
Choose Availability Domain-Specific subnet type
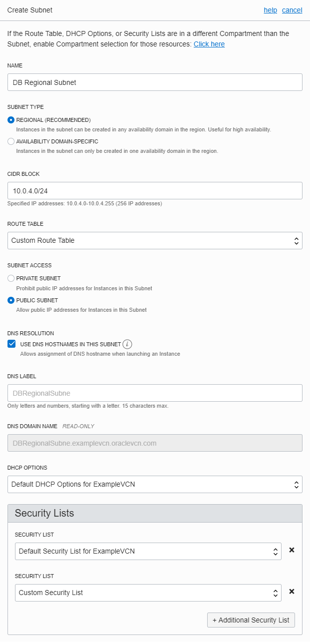[x=11, y=141]
